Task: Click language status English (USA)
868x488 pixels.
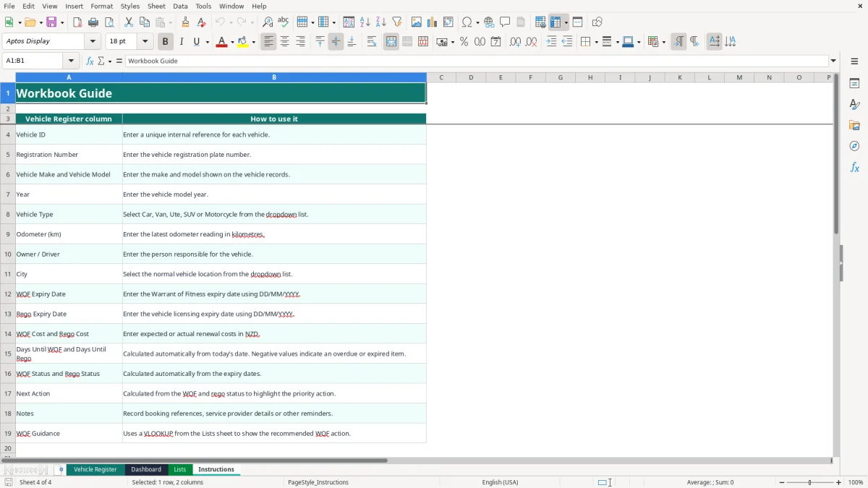Action: click(500, 482)
